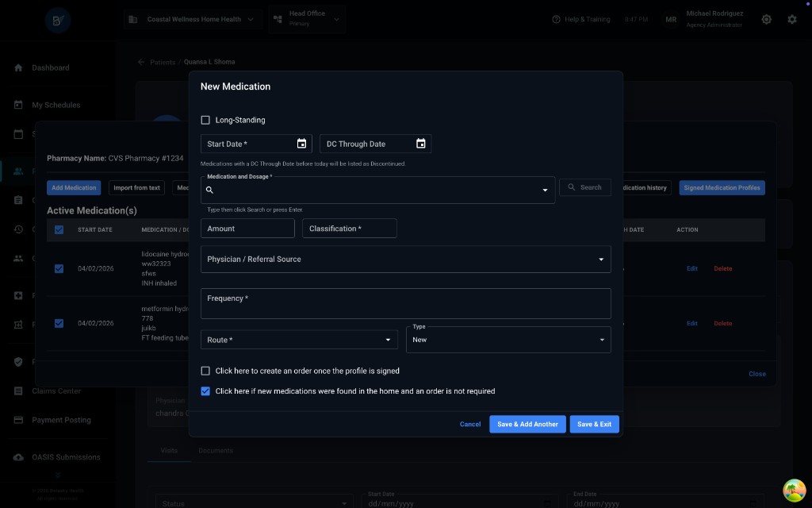Check create an order once profile signed

[205, 371]
